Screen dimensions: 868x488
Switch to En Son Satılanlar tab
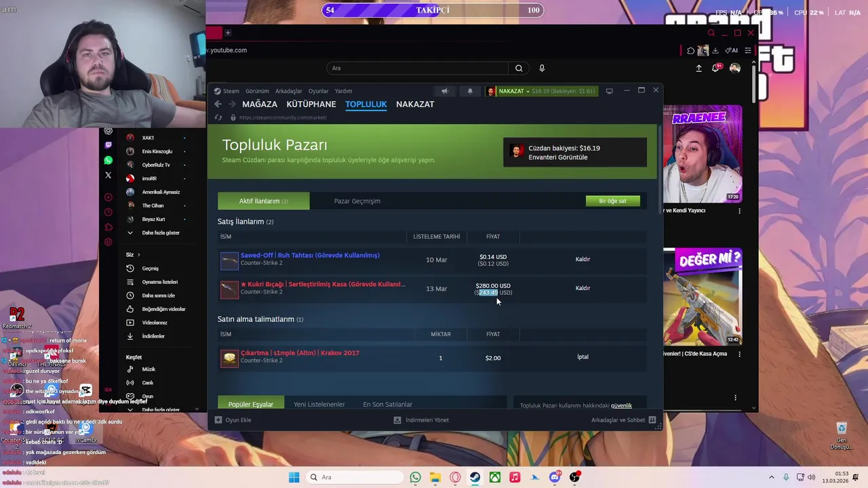pyautogui.click(x=388, y=405)
